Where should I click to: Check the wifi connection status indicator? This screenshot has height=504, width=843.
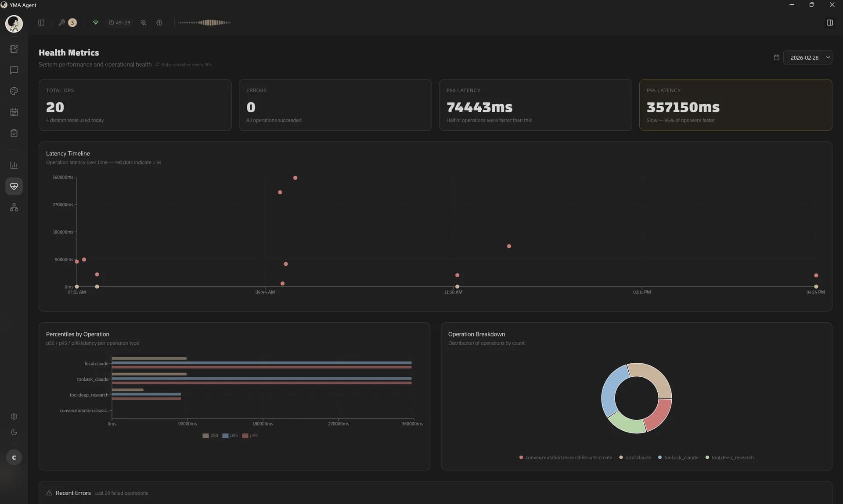(x=95, y=23)
